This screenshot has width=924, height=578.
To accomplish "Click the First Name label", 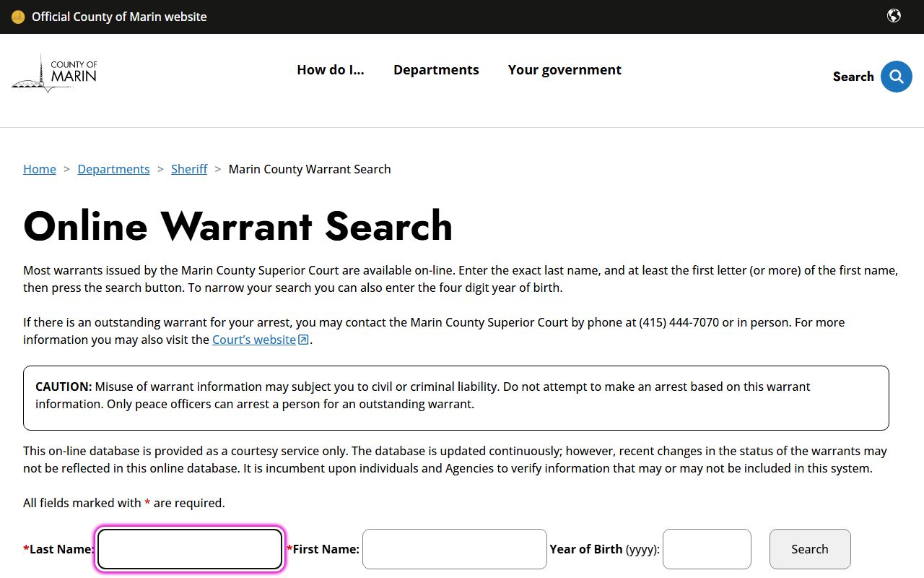I will pos(323,549).
